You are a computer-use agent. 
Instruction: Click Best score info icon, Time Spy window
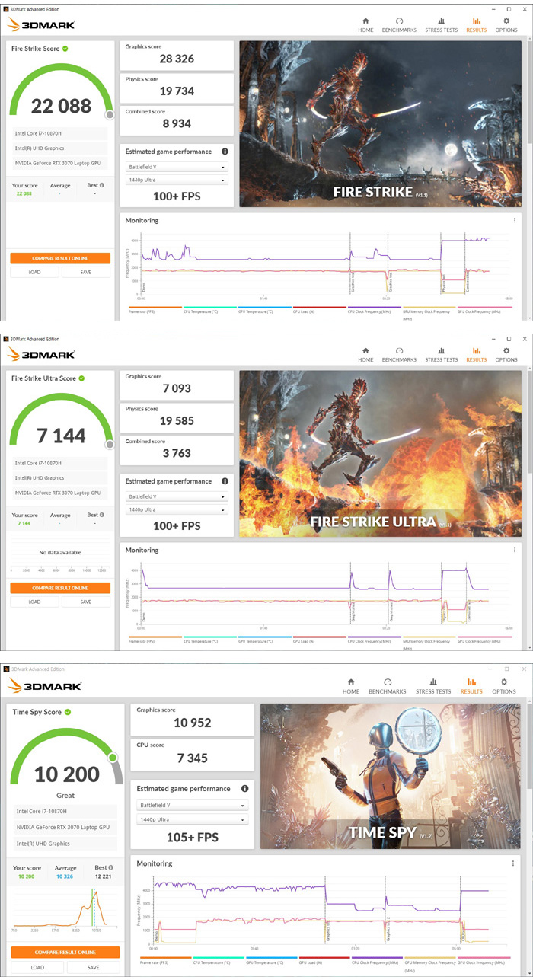pos(110,867)
